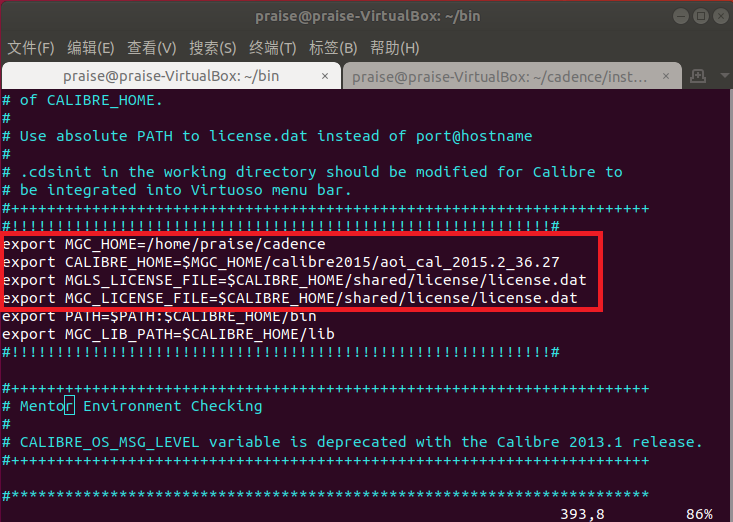733x522 pixels.
Task: Switch to the ~/cadence/inst... terminal tab
Action: (x=512, y=76)
